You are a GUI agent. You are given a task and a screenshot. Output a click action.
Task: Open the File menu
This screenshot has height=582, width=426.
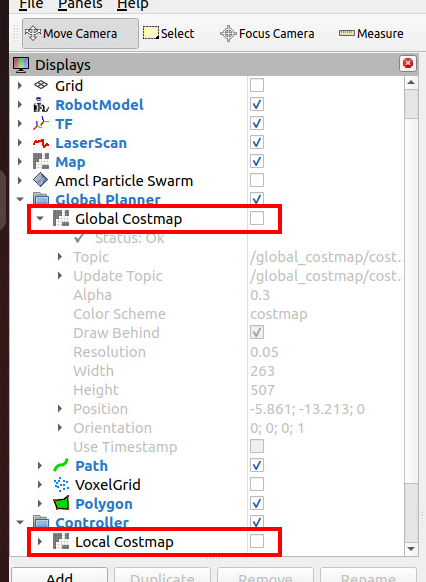pos(31,4)
